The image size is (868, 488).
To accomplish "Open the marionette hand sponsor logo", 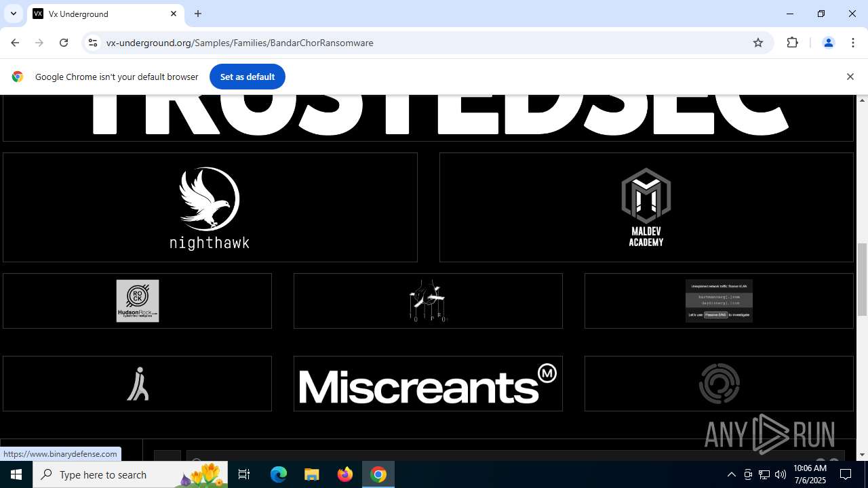I will [x=428, y=301].
